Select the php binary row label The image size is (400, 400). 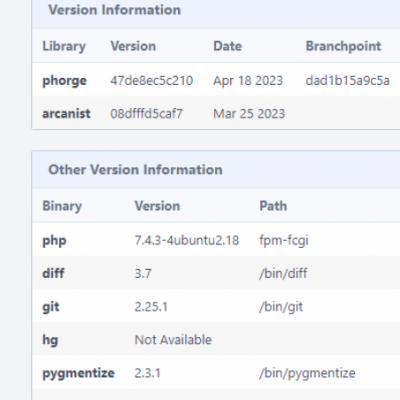coord(54,240)
